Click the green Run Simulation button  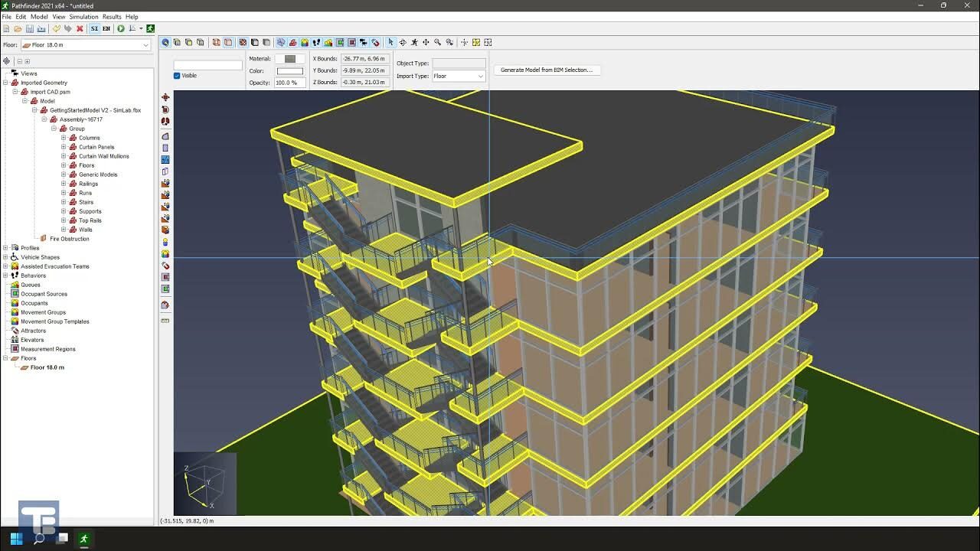point(121,29)
